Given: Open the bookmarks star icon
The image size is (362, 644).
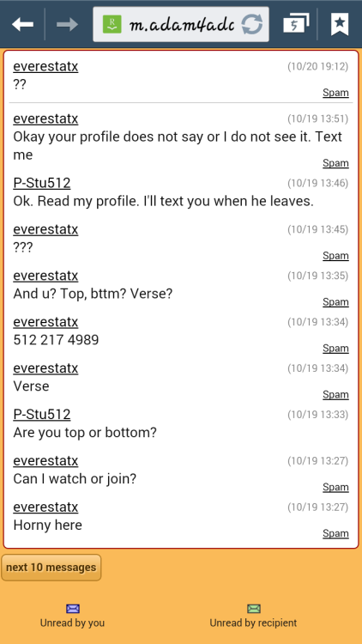Looking at the screenshot, I should [x=340, y=24].
